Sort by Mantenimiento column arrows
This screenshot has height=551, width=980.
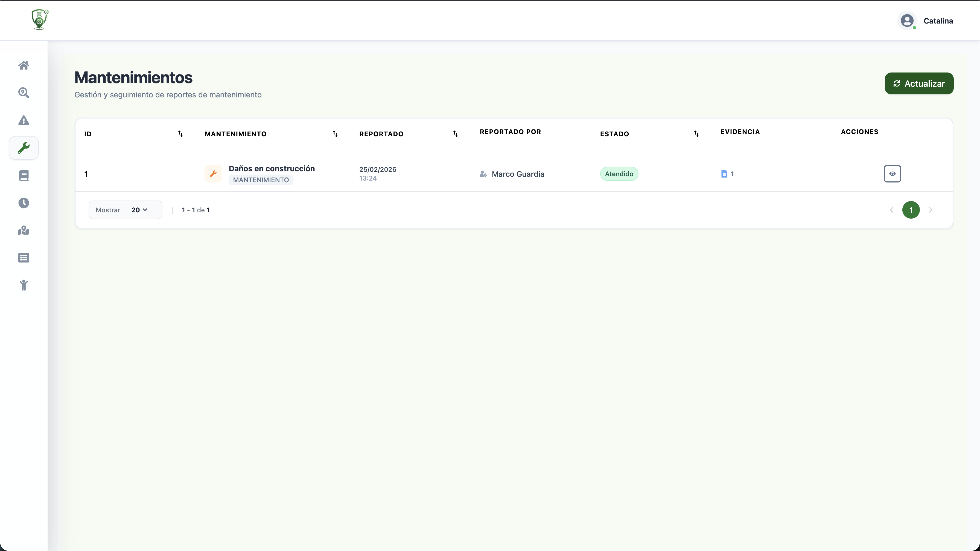pos(335,134)
